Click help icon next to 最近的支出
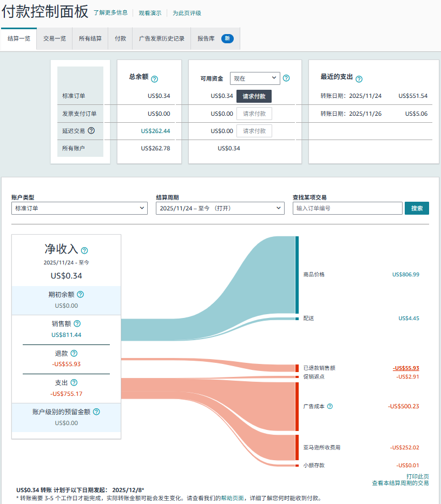 359,79
